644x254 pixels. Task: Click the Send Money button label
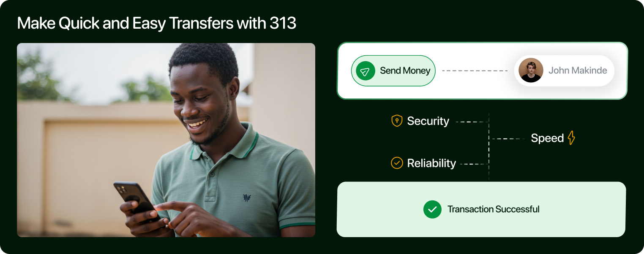pyautogui.click(x=405, y=71)
